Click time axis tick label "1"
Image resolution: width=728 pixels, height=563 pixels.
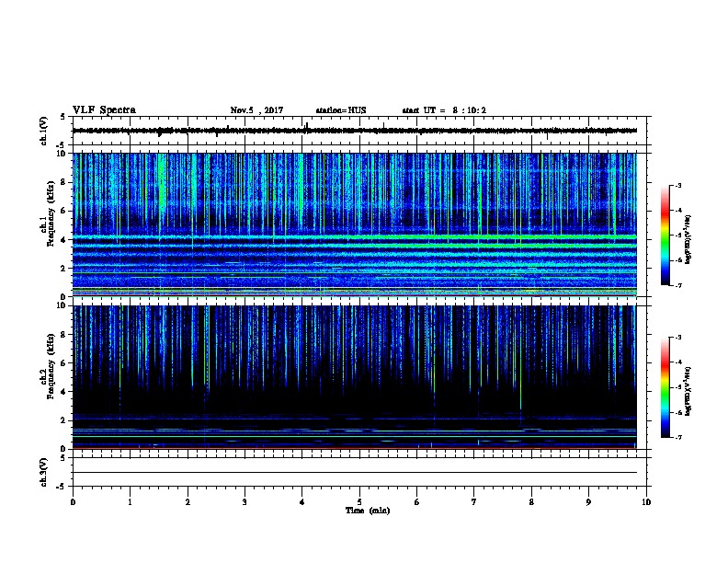pos(130,502)
